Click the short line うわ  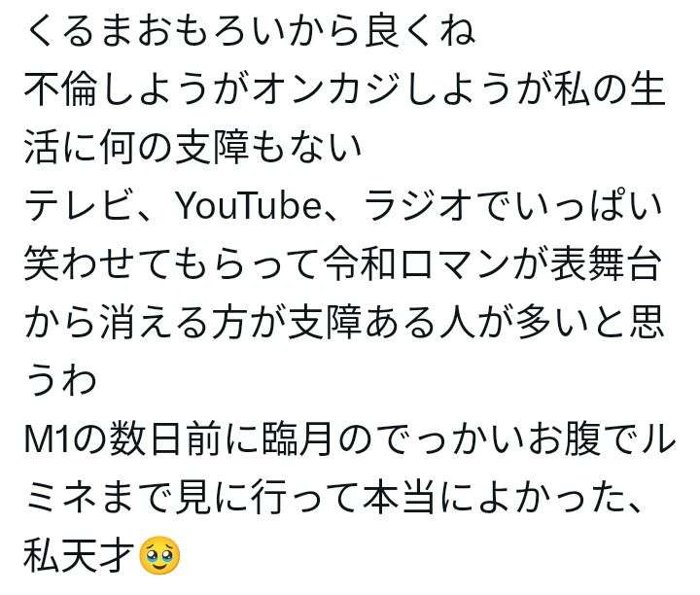pos(60,381)
